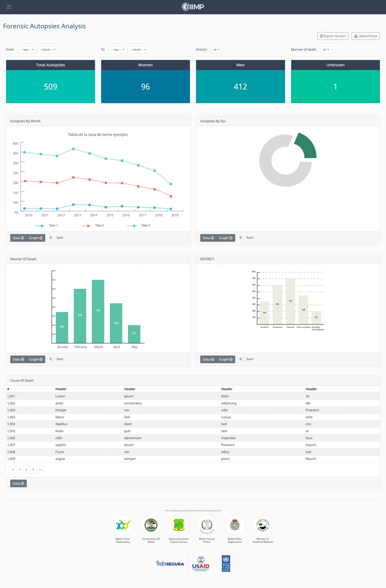Open the Manner of death dropdown
The image size is (386, 588).
click(326, 50)
